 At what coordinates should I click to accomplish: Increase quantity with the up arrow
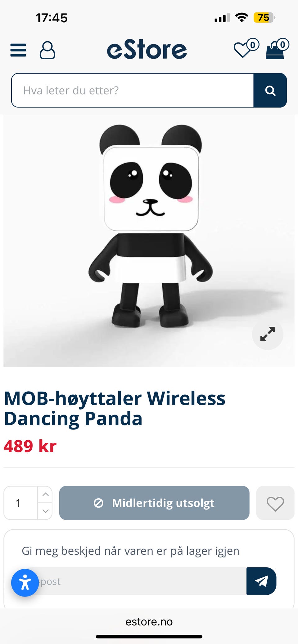(x=45, y=494)
